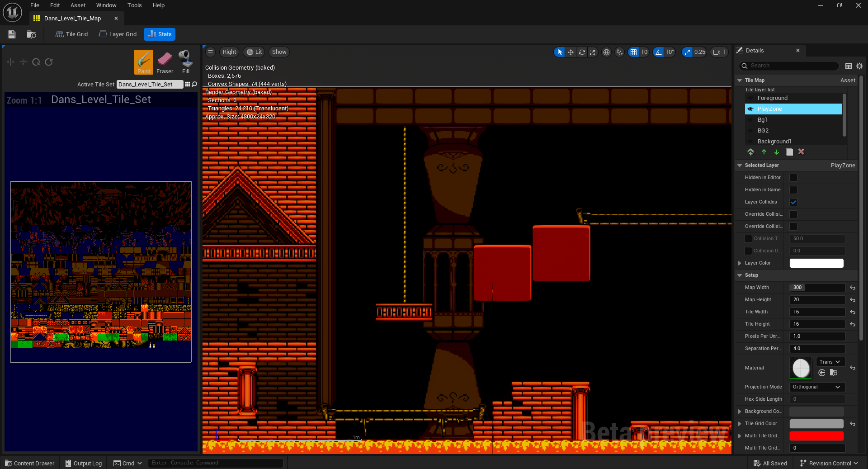
Task: Reset Map Width to default
Action: coord(853,288)
